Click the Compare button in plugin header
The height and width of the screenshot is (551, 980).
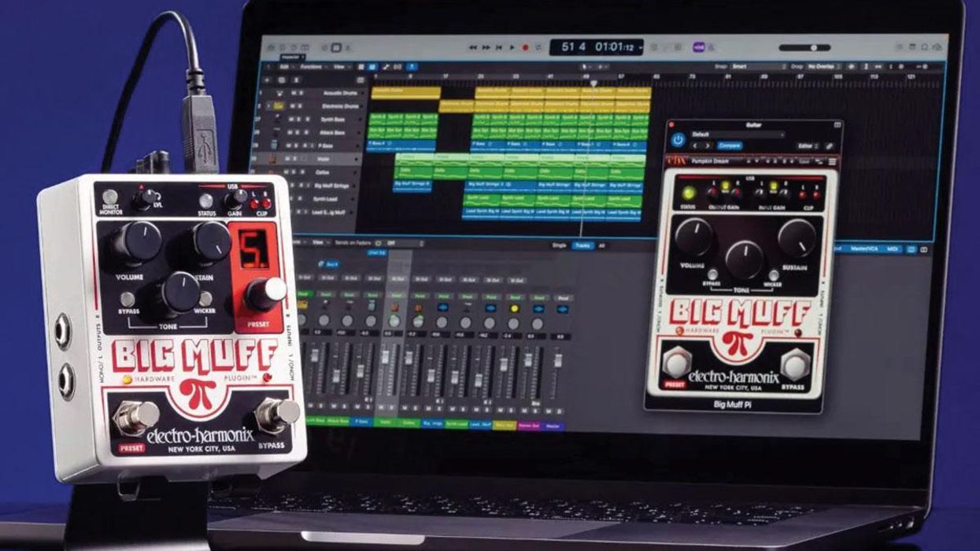point(729,146)
